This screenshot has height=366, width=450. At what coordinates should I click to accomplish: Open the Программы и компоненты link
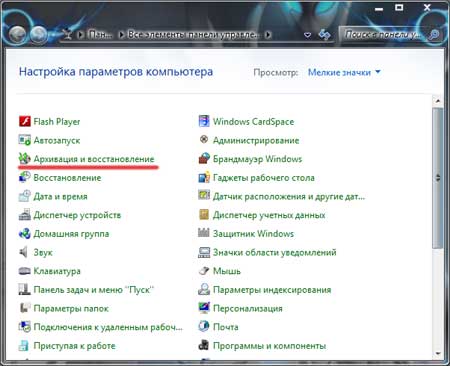click(269, 346)
